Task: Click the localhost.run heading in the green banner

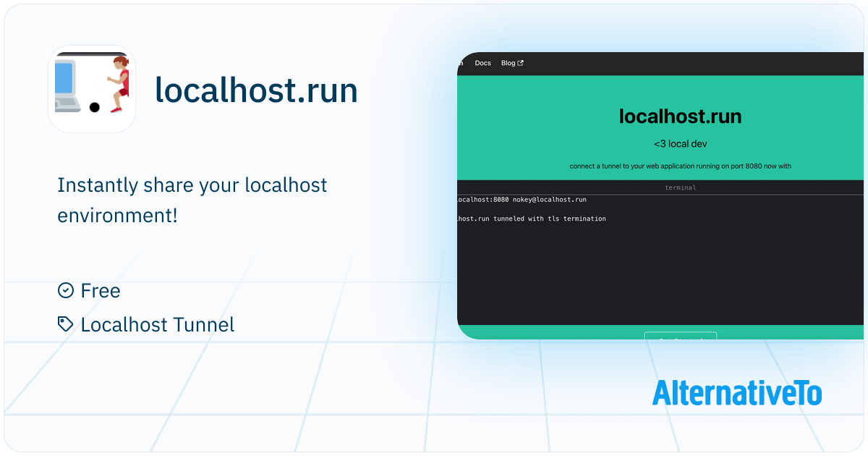Action: tap(681, 116)
